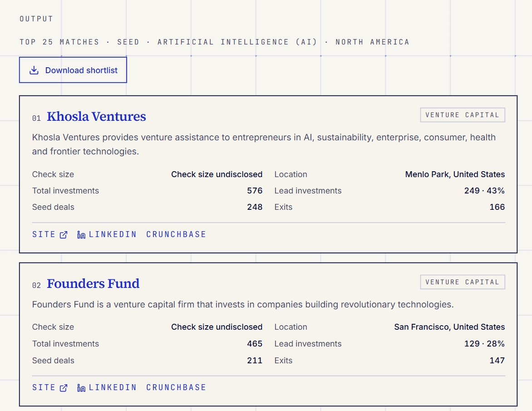Screen dimensions: 532x411
Task: Select the OUTPUT section heading
Action: click(x=36, y=19)
